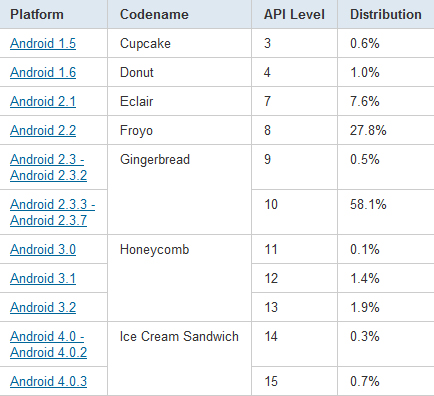Image resolution: width=434 pixels, height=396 pixels.
Task: Select the Ice Cream Sandwich cell
Action: [179, 358]
